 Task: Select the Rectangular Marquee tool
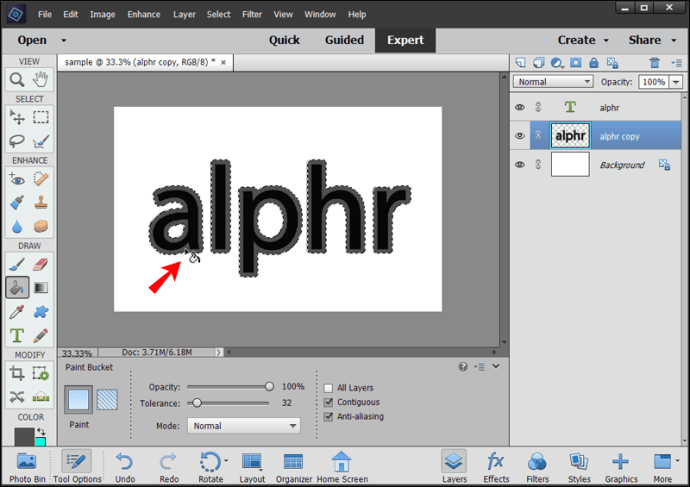[40, 117]
